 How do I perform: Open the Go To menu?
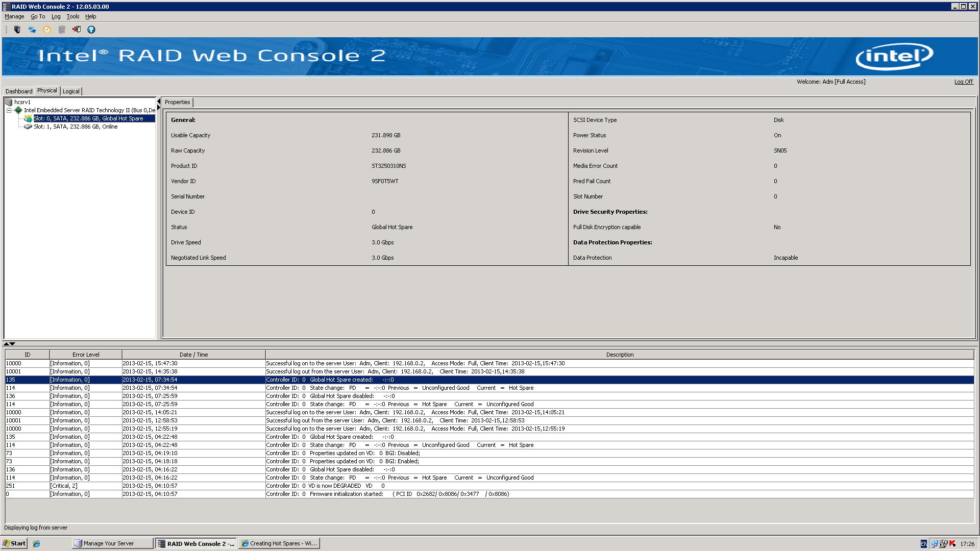point(38,16)
